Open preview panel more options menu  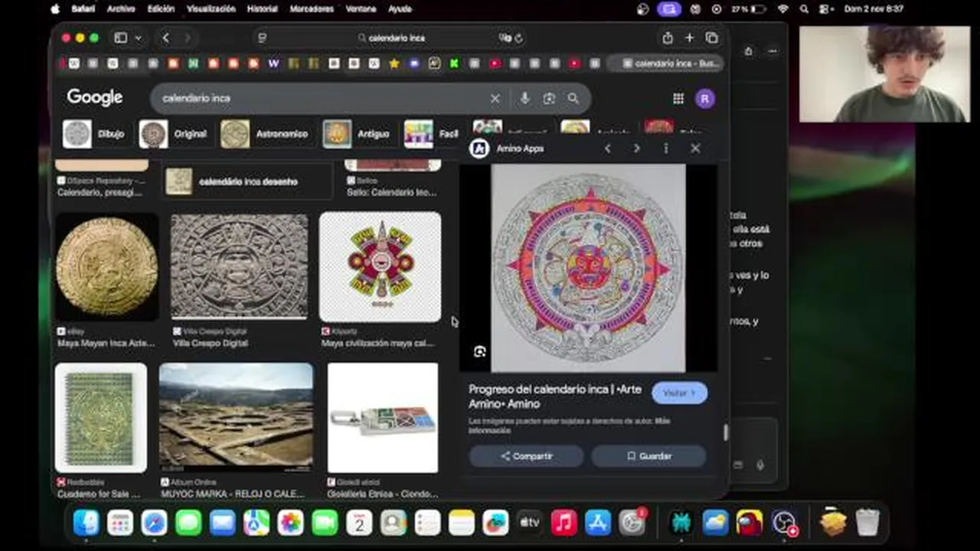click(x=665, y=148)
